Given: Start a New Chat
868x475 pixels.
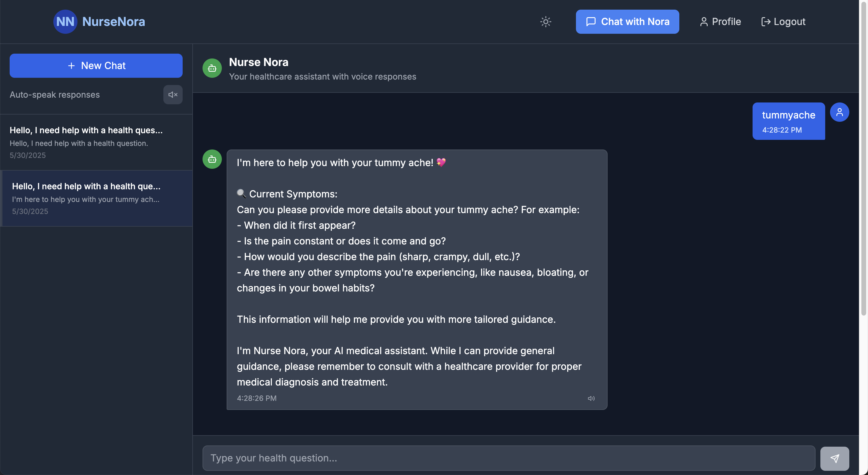Looking at the screenshot, I should pyautogui.click(x=96, y=66).
